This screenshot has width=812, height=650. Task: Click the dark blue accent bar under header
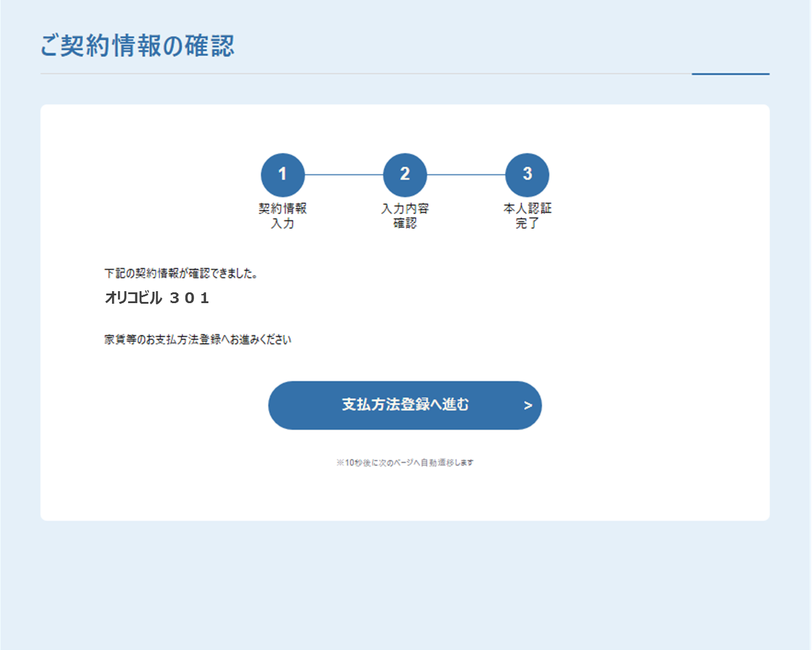[731, 74]
